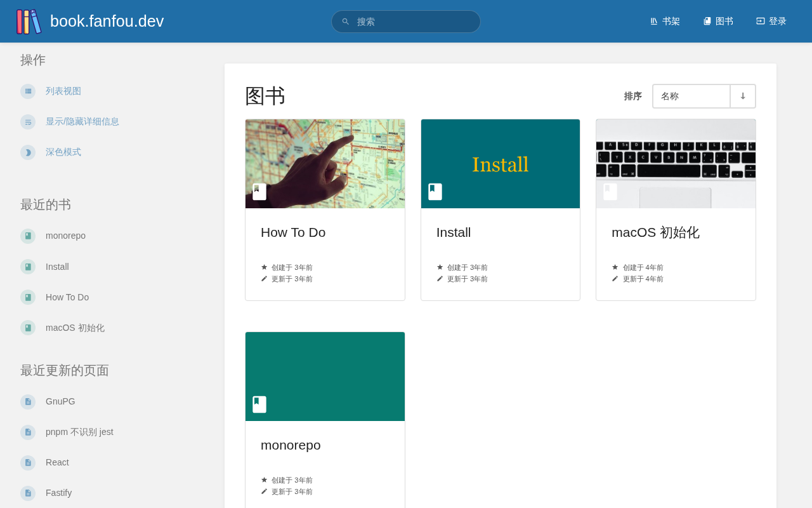Click the book.fanfou.dev bookshelf logo icon
This screenshot has width=812, height=508.
pyautogui.click(x=29, y=22)
